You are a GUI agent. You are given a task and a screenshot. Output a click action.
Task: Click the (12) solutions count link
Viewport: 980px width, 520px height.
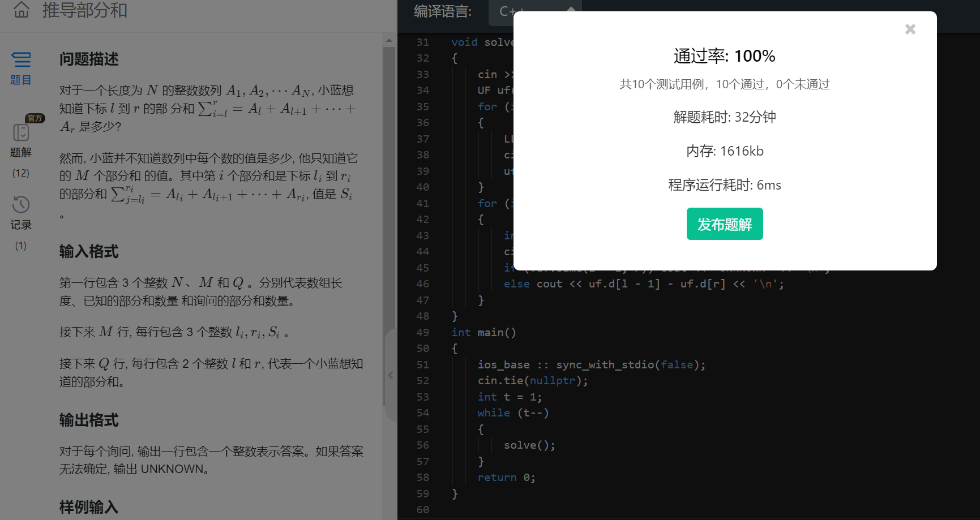pyautogui.click(x=20, y=173)
